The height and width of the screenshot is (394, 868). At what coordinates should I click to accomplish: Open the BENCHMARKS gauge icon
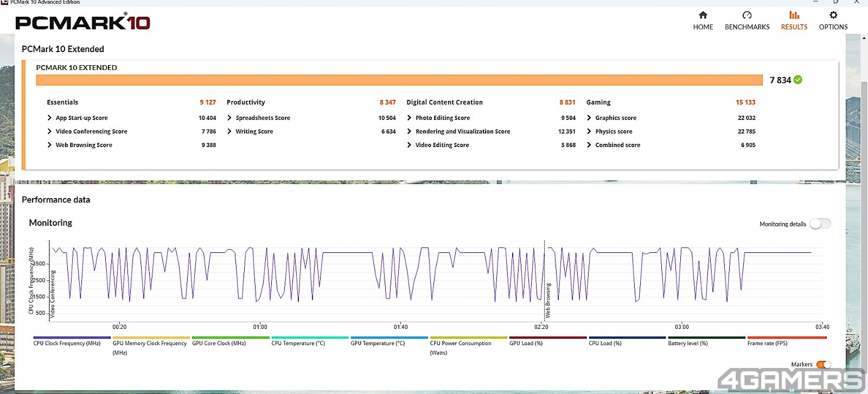coord(747,15)
